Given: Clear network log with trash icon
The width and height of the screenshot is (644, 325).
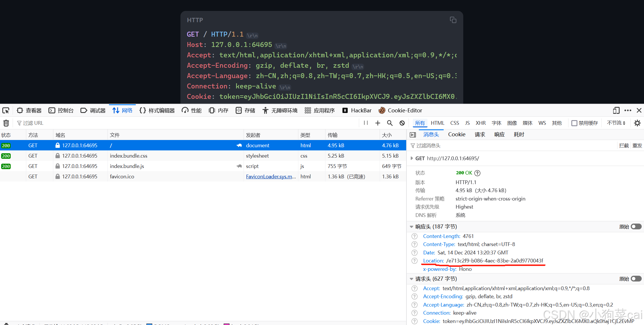Looking at the screenshot, I should (x=6, y=123).
